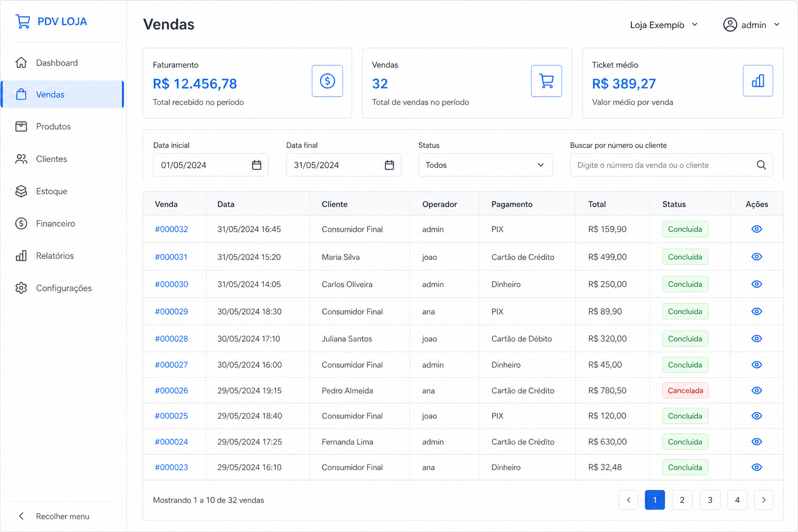Image resolution: width=798 pixels, height=532 pixels.
Task: View details of sale #000027 eye icon
Action: pyautogui.click(x=757, y=365)
